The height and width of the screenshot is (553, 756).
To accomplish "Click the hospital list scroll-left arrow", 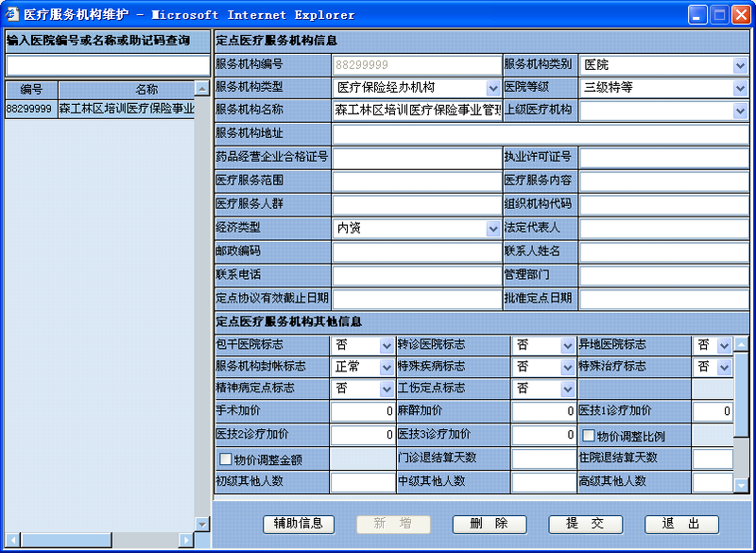I will tap(13, 540).
